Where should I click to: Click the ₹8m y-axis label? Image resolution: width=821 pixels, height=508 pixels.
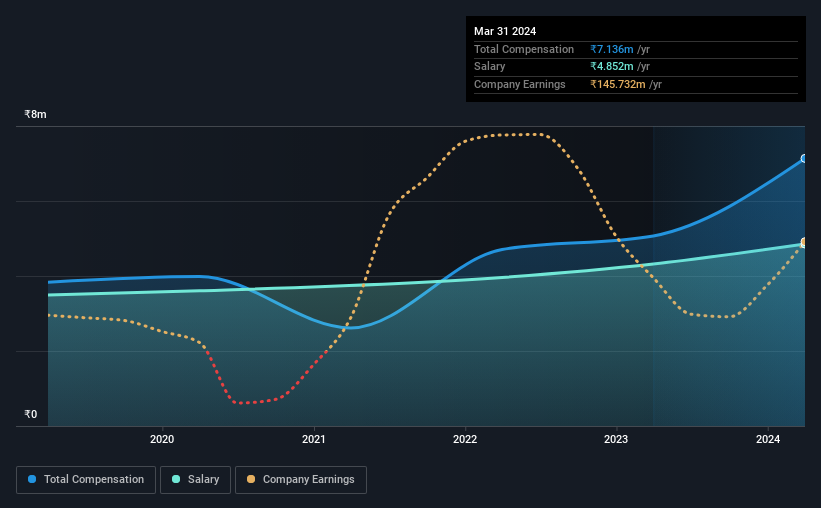point(35,114)
